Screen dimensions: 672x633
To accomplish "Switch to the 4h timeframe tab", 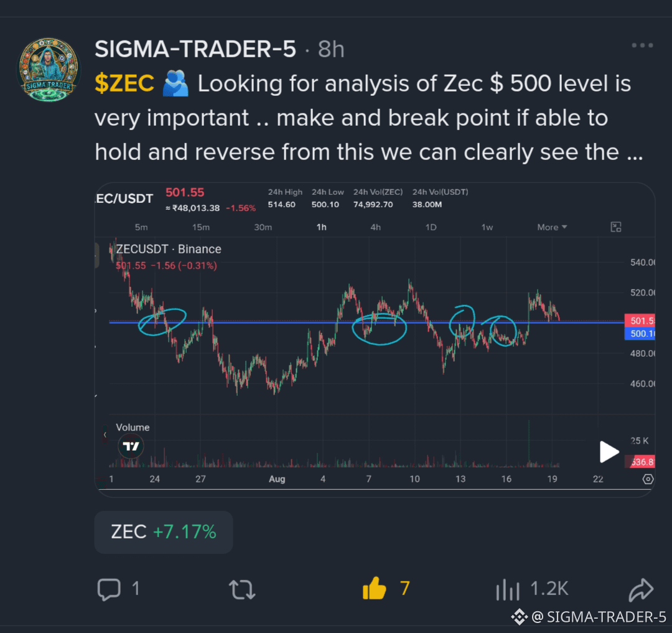I will 375,227.
